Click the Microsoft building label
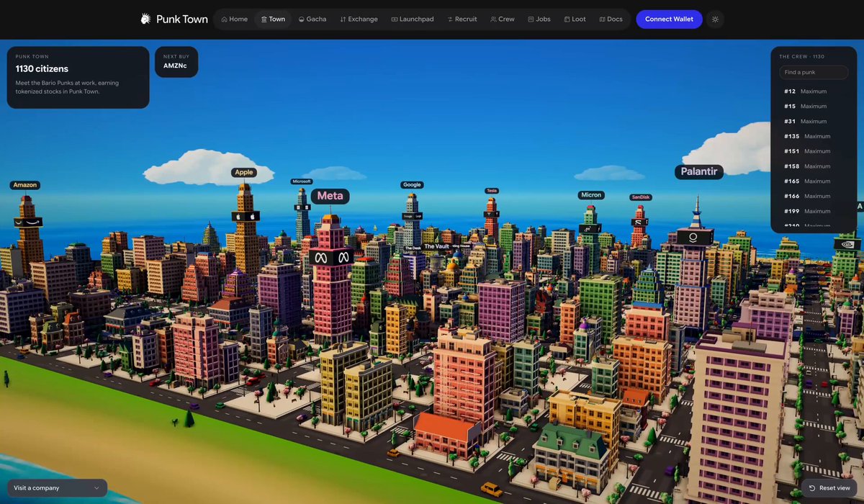864x504 pixels. coord(302,181)
